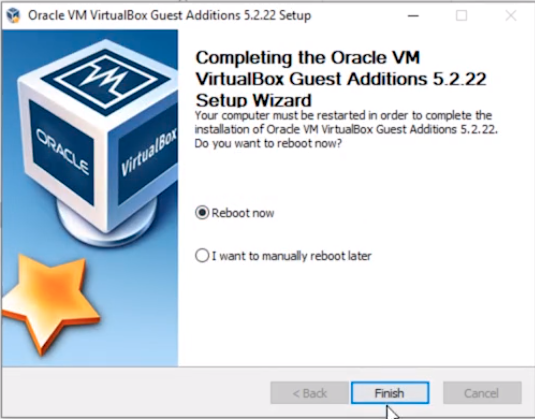This screenshot has height=419, width=535.
Task: Minimize the Guest Additions setup window
Action: 413,15
